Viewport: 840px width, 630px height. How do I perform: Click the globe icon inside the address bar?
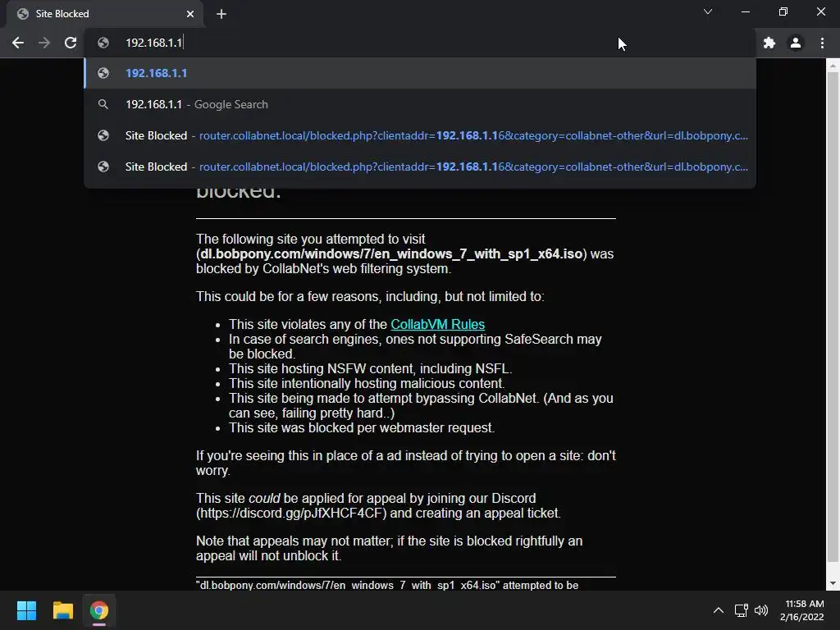pyautogui.click(x=103, y=43)
